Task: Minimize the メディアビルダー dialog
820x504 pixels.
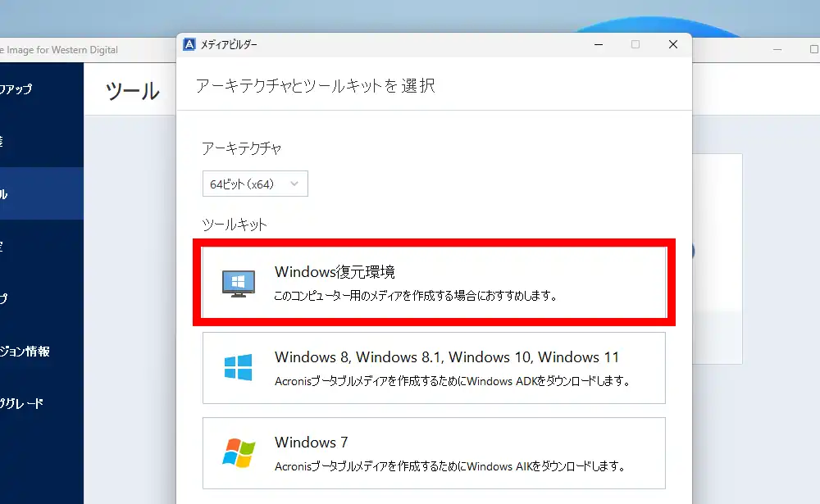Action: (597, 44)
